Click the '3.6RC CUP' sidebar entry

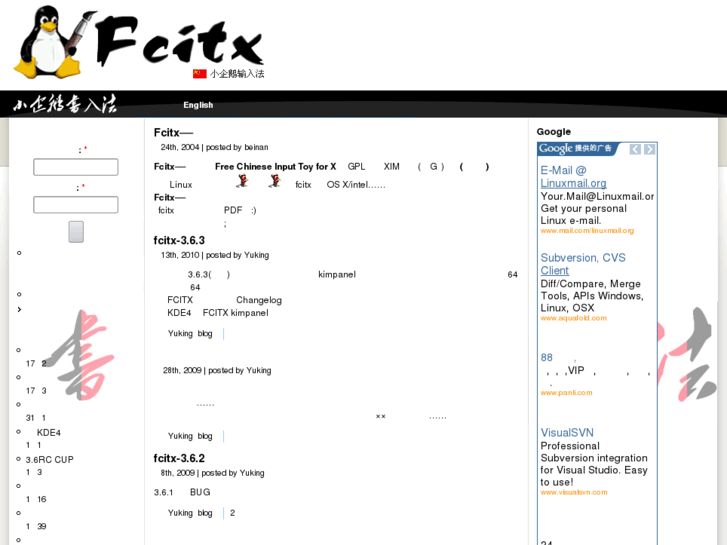[50, 460]
